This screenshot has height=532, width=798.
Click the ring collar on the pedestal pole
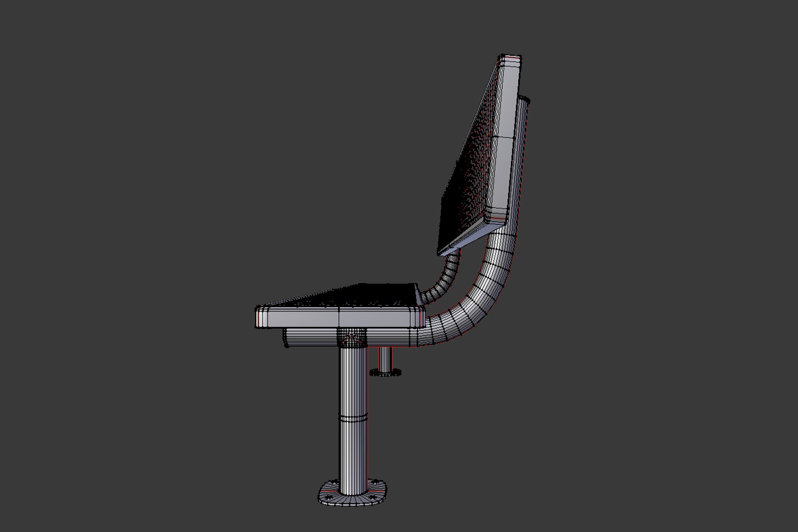pyautogui.click(x=353, y=418)
